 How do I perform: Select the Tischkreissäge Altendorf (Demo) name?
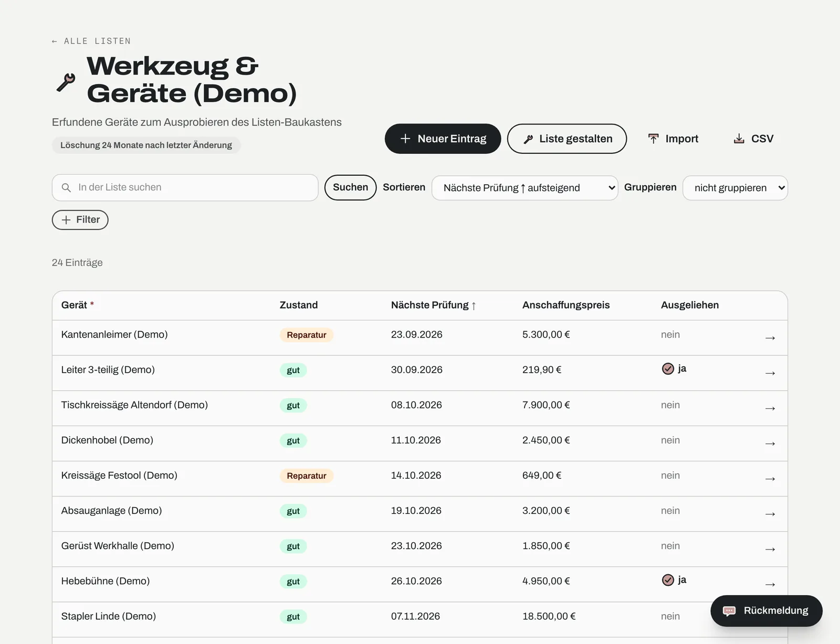coord(134,405)
